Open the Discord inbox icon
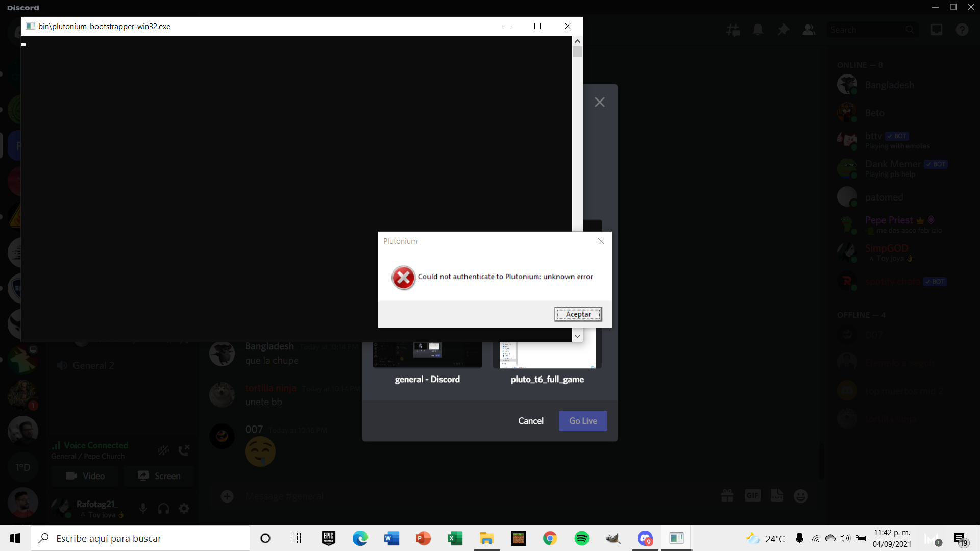980x551 pixels. (x=937, y=30)
